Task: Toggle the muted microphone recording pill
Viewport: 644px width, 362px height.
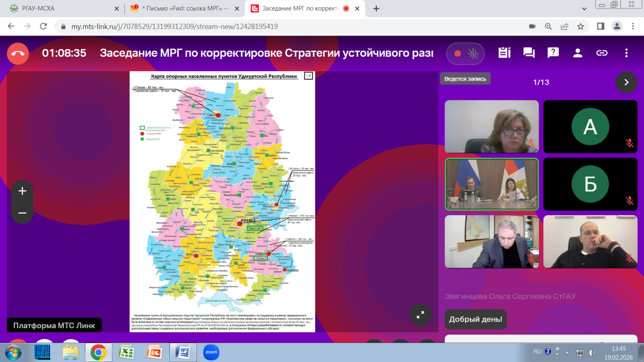Action: coord(466,54)
